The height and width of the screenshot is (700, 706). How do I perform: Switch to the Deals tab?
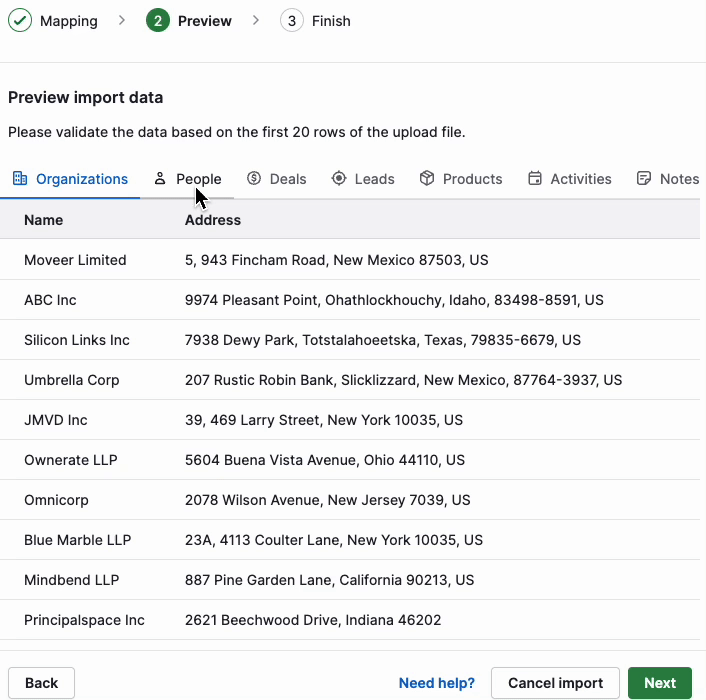click(276, 179)
